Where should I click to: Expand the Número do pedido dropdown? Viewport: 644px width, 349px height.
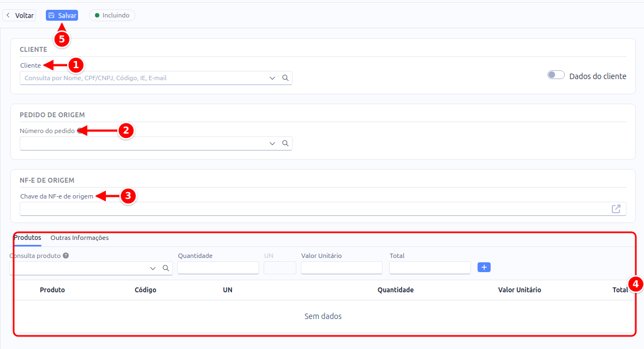272,143
